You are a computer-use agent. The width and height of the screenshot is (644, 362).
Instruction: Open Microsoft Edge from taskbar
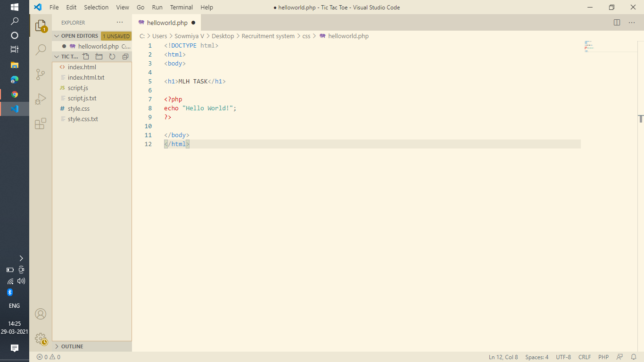coord(15,79)
